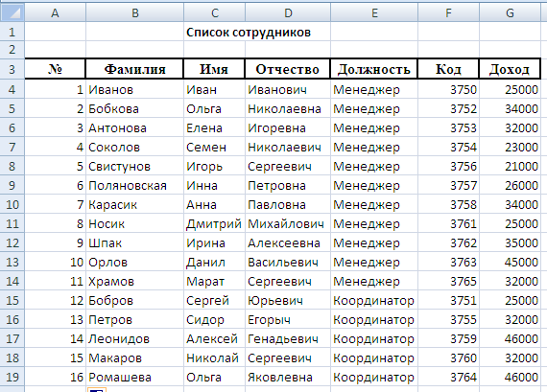The width and height of the screenshot is (547, 392).
Task: Select row 10 header
Action: pyautogui.click(x=12, y=204)
